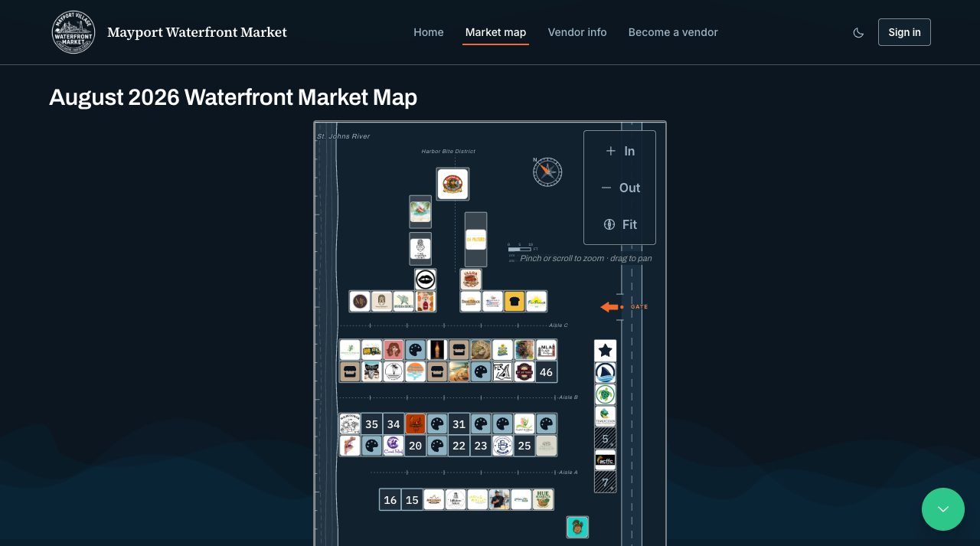Click the Mayport Waterfront Market title text

197,32
